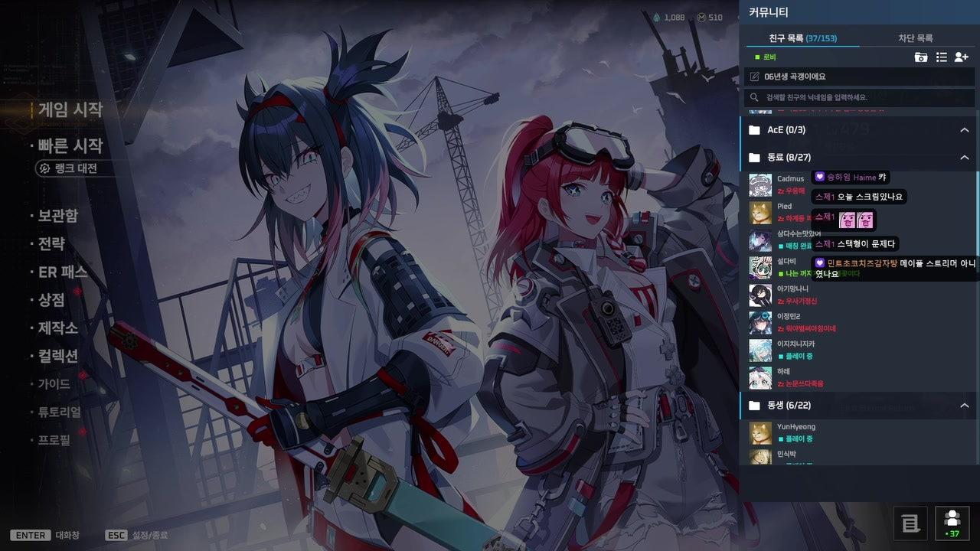Click the add friend icon
The height and width of the screenshot is (551, 980).
(x=962, y=57)
